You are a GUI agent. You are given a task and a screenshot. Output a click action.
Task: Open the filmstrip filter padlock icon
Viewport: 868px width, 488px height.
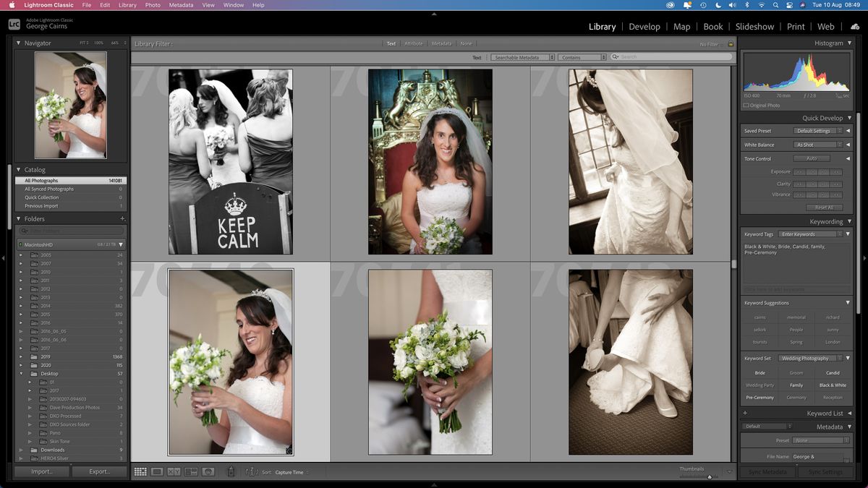coord(731,43)
